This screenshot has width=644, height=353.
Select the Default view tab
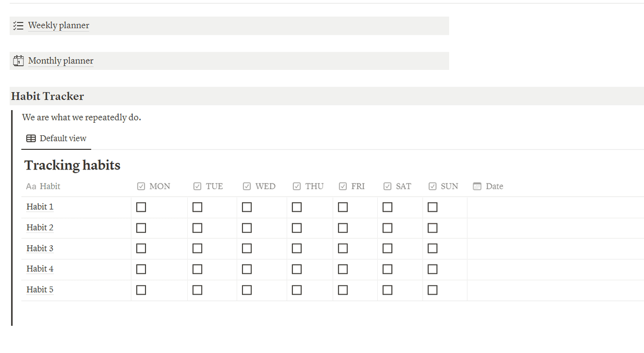point(56,138)
